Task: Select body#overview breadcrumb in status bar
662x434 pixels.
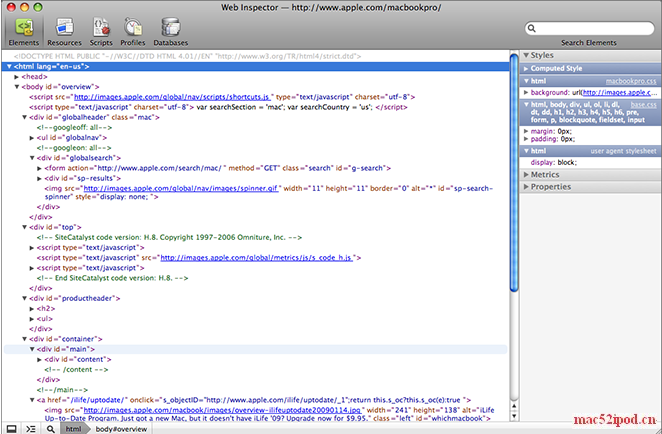Action: pyautogui.click(x=121, y=429)
